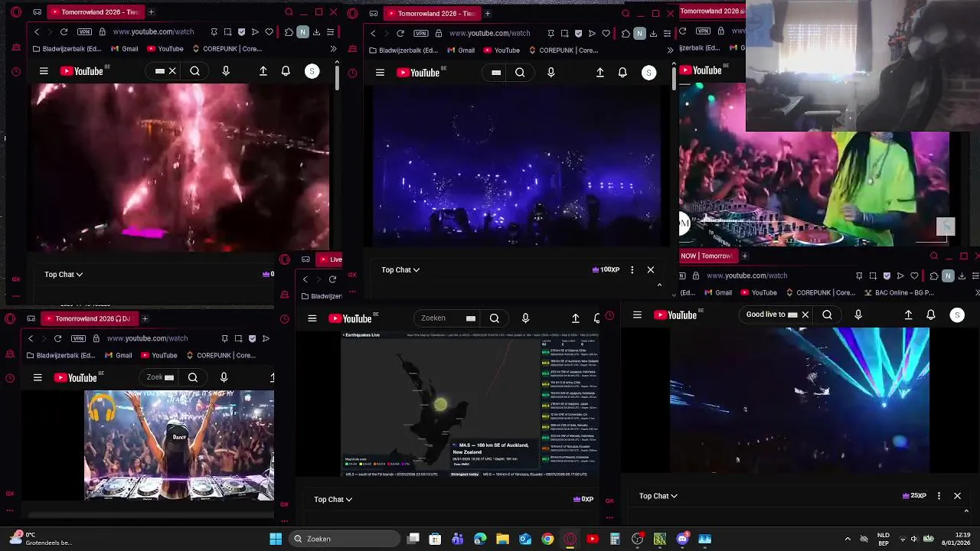The width and height of the screenshot is (980, 551).
Task: Click microphone voice search in pink fireworks window
Action: click(226, 71)
